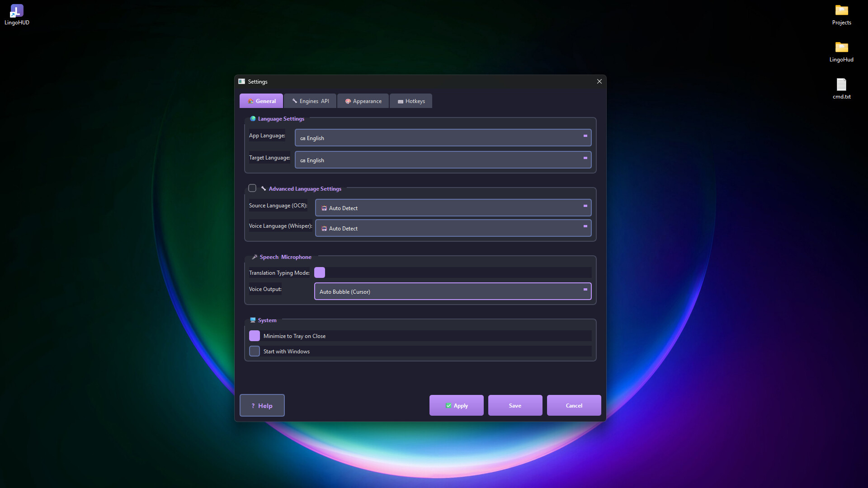Toggle the Translation Typing Mode checkbox
Image resolution: width=868 pixels, height=488 pixels.
(320, 272)
